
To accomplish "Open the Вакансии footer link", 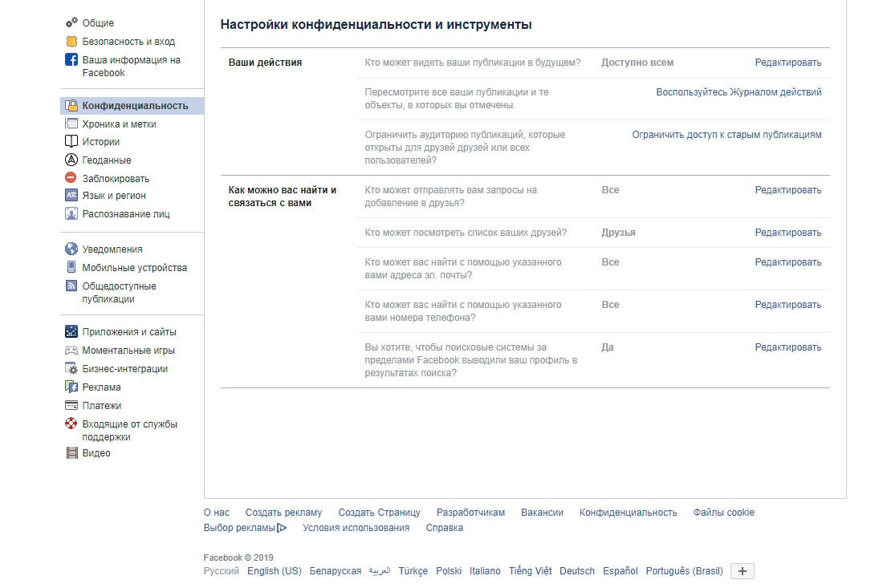I will (x=543, y=513).
